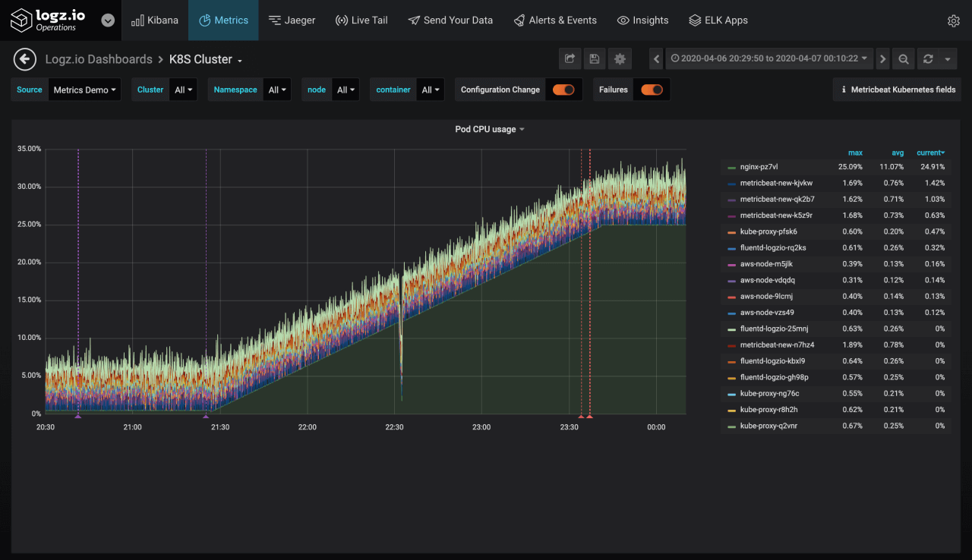Click the share dashboard icon
Screen dimensions: 972x560
569,59
